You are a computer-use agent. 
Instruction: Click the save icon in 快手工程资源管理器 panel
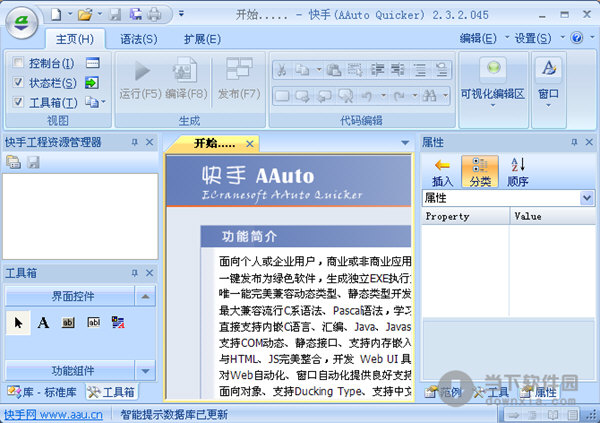click(x=34, y=162)
